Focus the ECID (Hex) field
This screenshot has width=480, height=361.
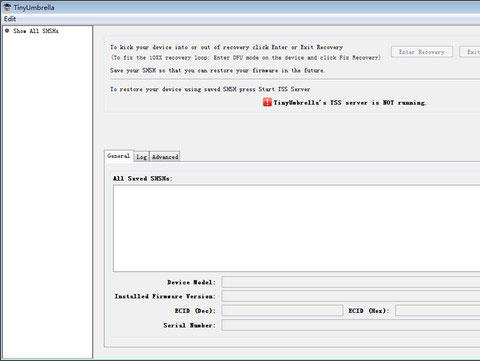coord(438,310)
